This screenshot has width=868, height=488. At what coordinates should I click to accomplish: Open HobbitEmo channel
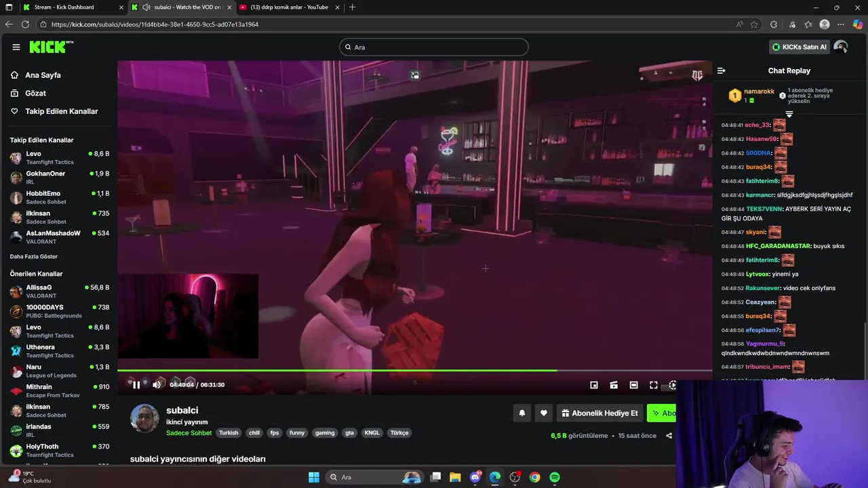pyautogui.click(x=59, y=197)
